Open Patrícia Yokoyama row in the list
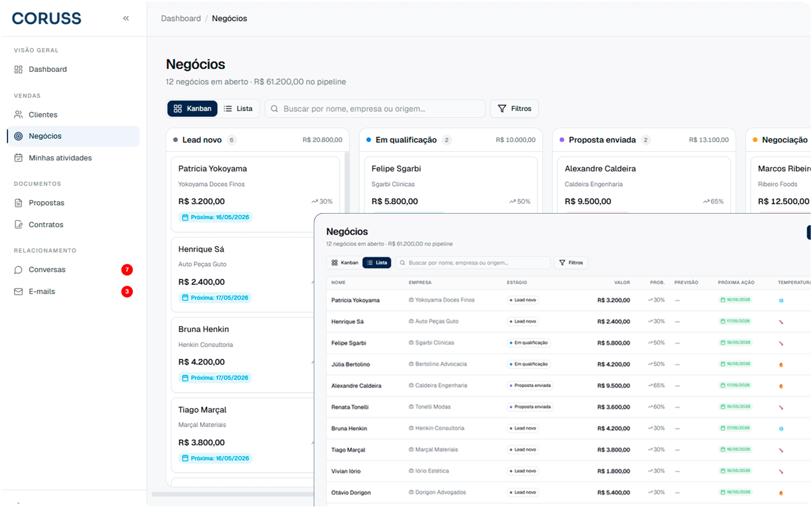This screenshot has width=812, height=508. pos(569,300)
